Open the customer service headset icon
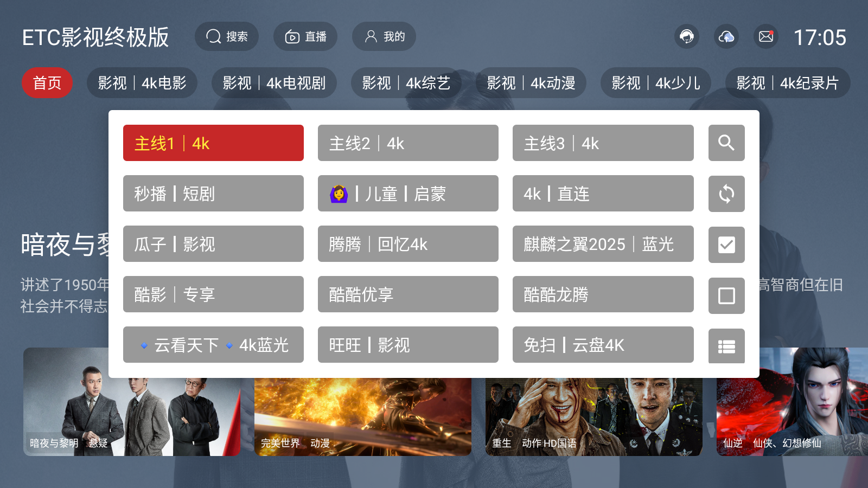 coord(687,37)
